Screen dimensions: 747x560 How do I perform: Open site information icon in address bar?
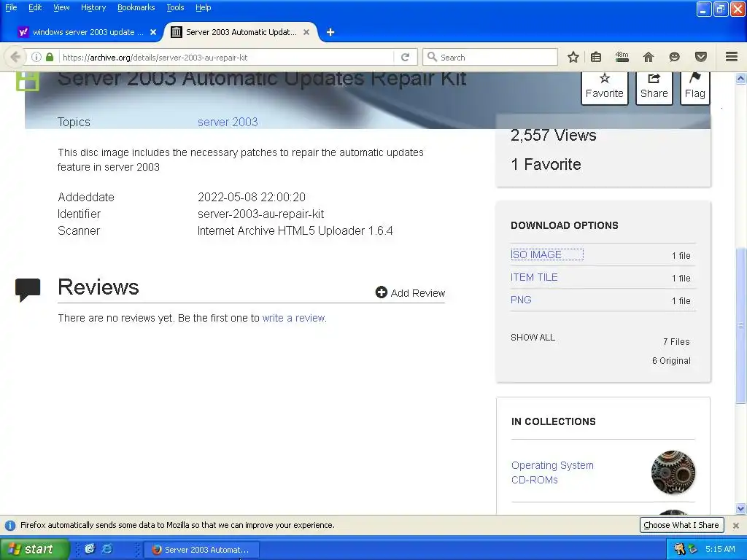point(36,57)
